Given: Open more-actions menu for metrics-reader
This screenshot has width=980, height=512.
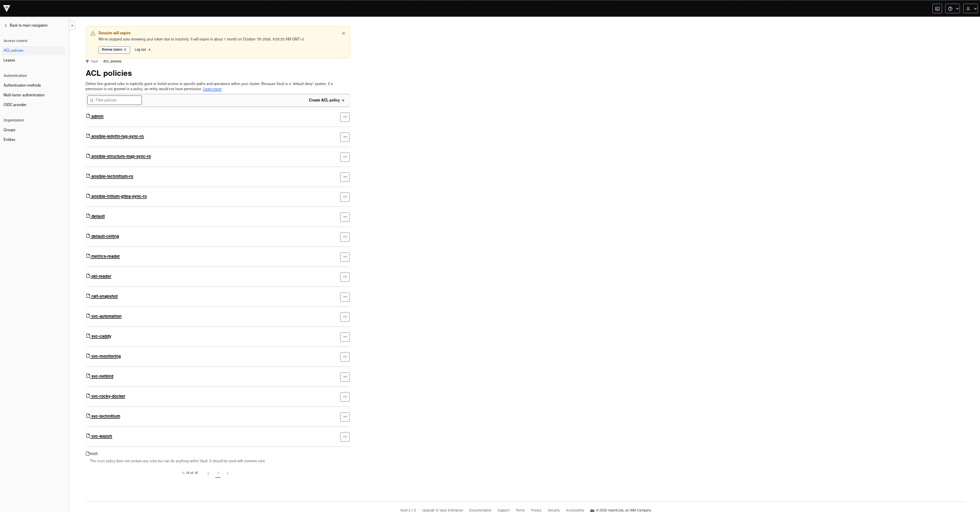Looking at the screenshot, I should pyautogui.click(x=345, y=257).
